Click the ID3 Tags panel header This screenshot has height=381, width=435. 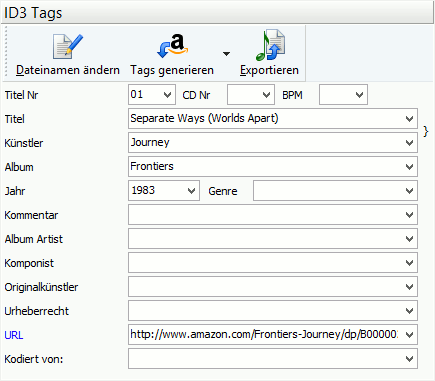pos(217,13)
